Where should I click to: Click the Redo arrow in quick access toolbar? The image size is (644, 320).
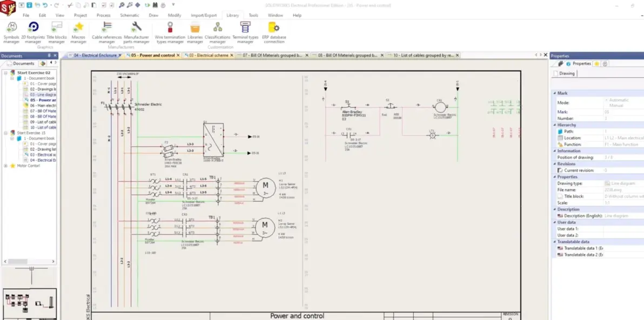tap(56, 5)
